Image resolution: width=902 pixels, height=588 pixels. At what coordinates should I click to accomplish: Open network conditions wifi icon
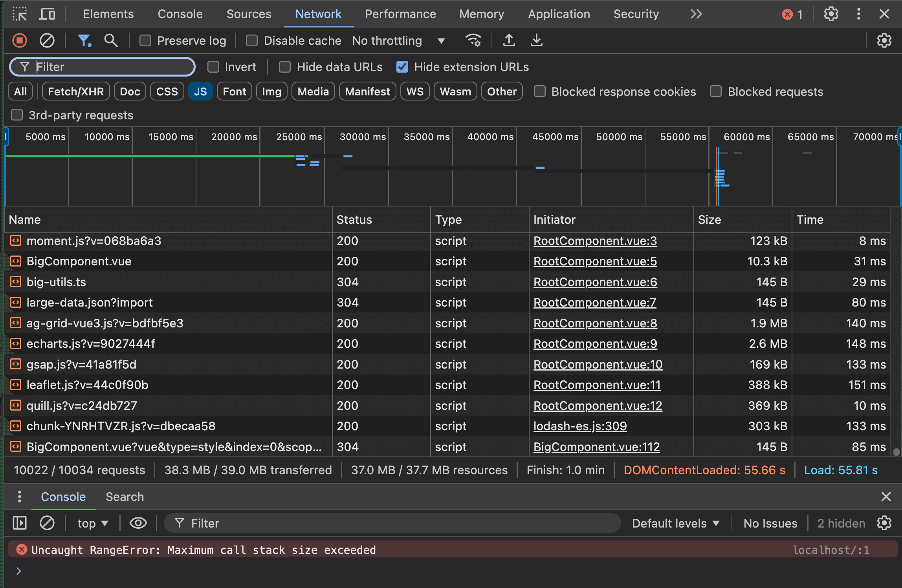point(473,40)
